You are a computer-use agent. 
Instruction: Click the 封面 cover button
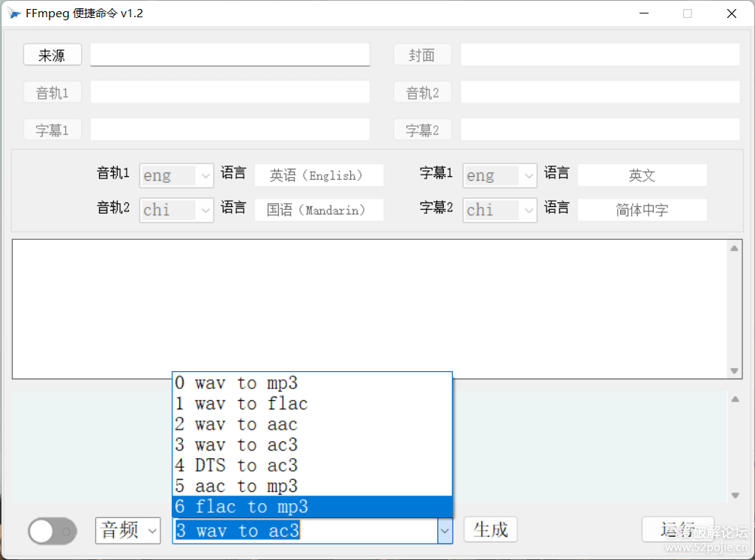(x=422, y=54)
